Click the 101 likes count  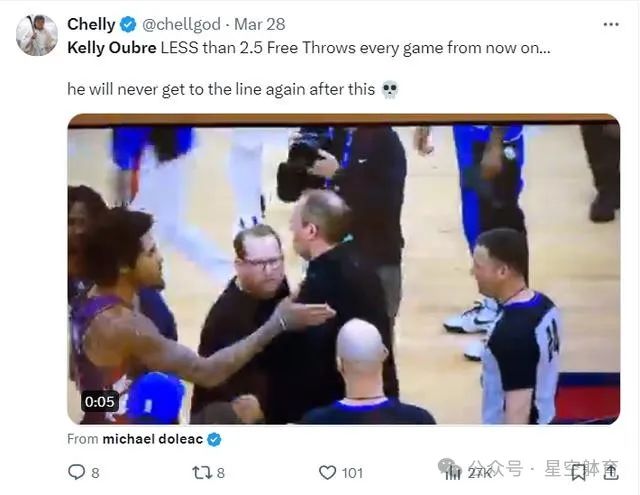352,473
